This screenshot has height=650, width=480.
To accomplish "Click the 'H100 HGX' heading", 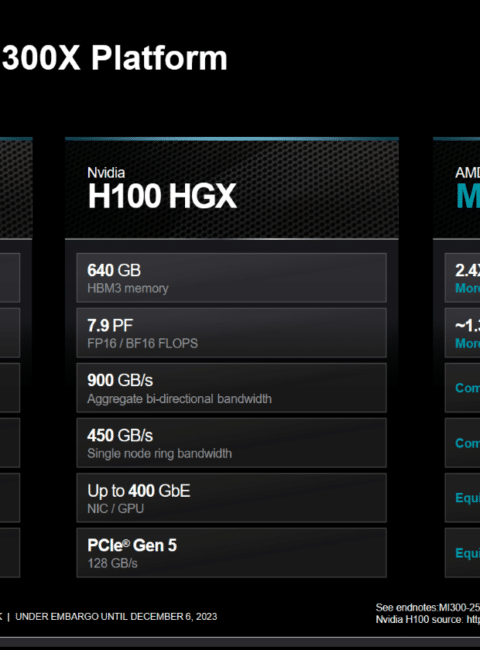I will [162, 196].
